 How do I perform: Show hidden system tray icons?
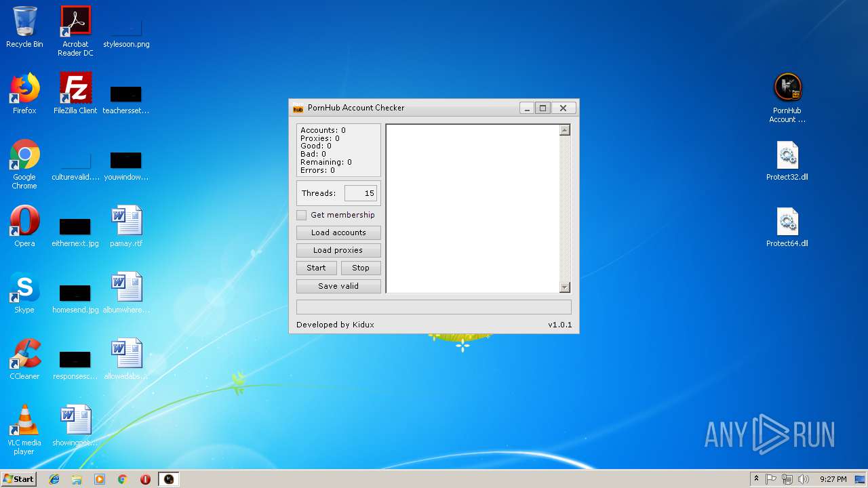756,479
